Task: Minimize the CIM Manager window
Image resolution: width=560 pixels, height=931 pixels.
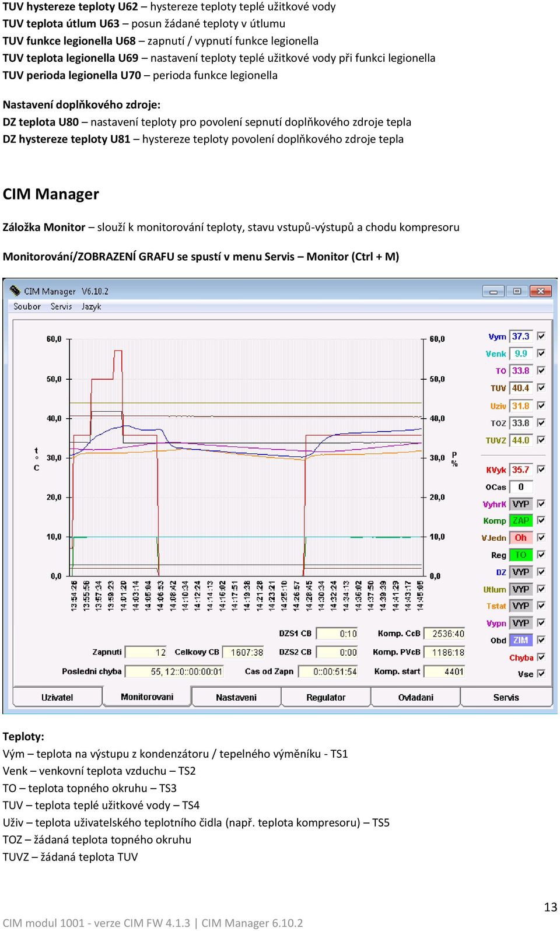Action: tap(494, 291)
